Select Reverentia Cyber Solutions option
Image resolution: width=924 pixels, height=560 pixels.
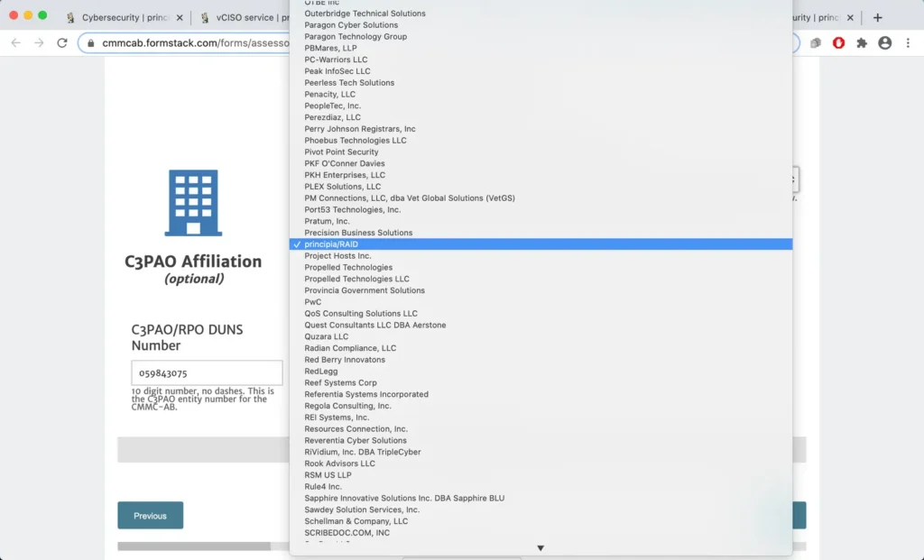(x=541, y=440)
